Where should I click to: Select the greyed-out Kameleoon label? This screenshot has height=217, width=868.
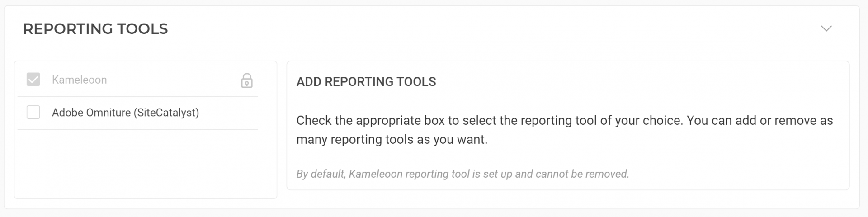[x=80, y=80]
